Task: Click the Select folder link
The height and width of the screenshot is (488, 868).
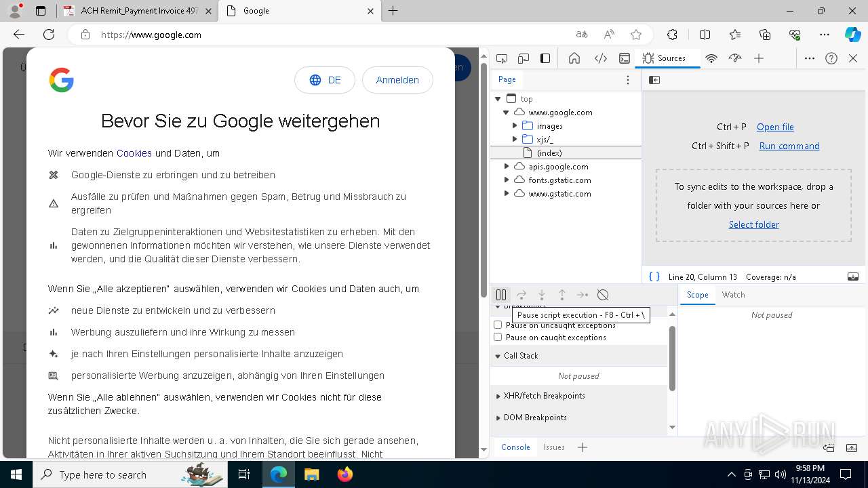Action: coord(754,224)
